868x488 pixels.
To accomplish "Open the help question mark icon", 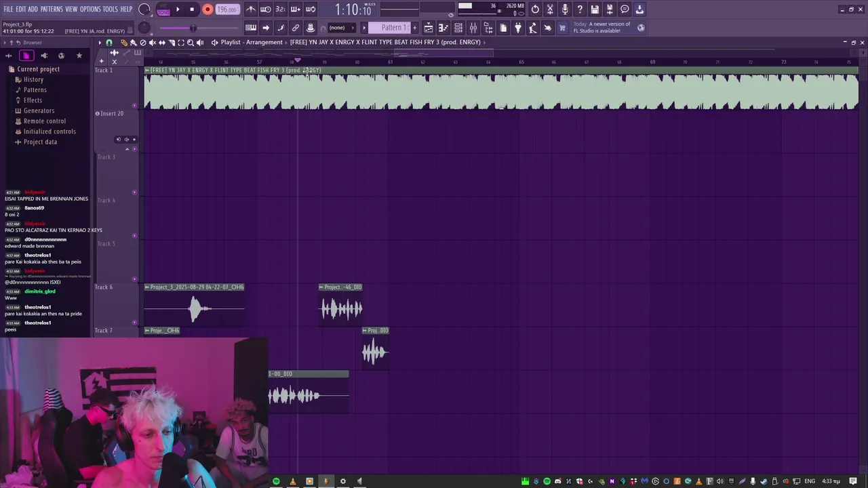I will click(x=580, y=9).
